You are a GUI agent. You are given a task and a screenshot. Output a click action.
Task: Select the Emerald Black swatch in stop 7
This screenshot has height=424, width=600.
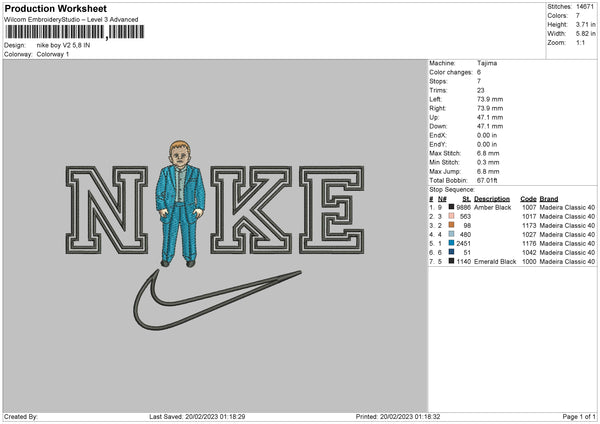(x=453, y=261)
